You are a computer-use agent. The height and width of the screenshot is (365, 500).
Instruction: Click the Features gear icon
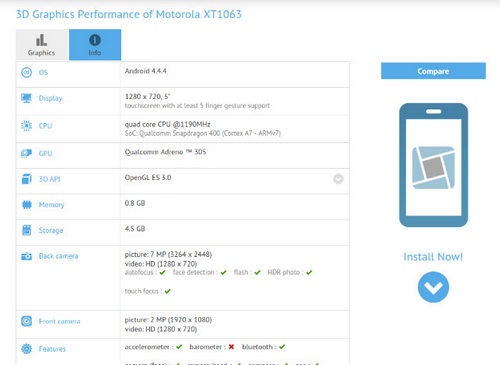point(26,349)
